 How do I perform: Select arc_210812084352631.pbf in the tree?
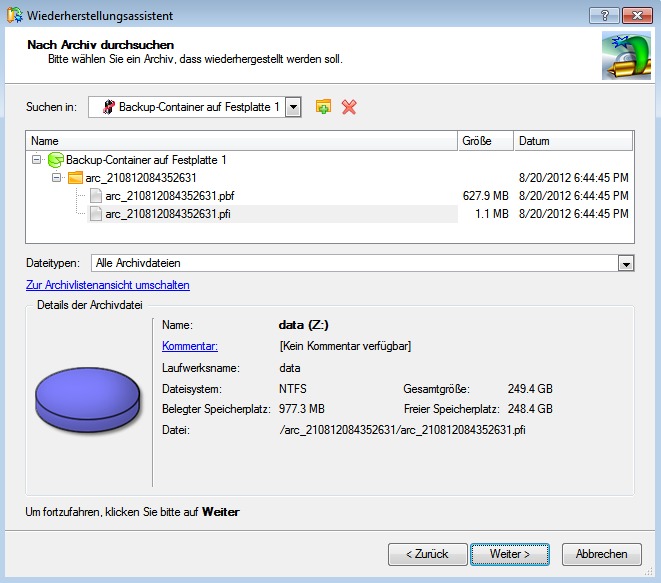tap(170, 196)
